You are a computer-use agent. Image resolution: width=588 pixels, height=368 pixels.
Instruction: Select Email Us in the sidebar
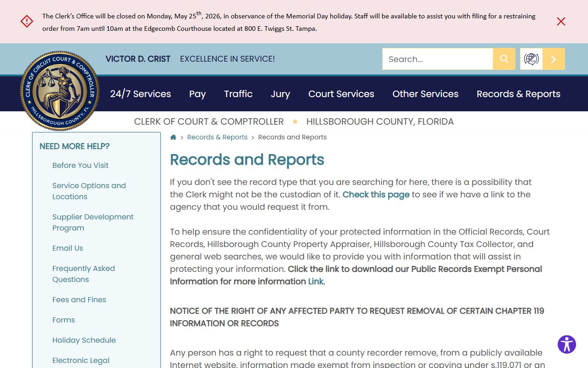point(68,248)
